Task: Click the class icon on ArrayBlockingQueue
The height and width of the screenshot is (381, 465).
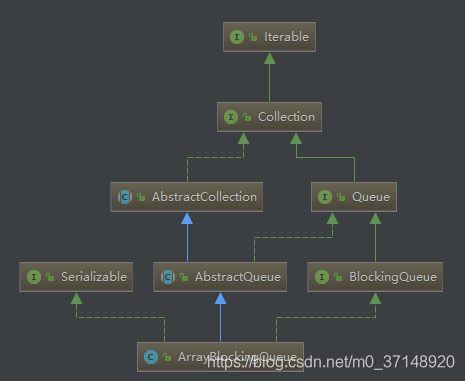Action: (x=151, y=357)
